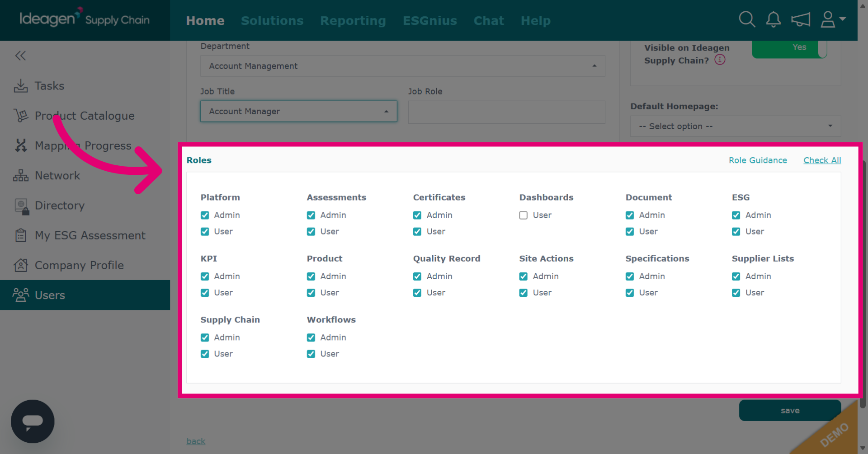Open the Solutions menu
868x454 pixels.
272,21
